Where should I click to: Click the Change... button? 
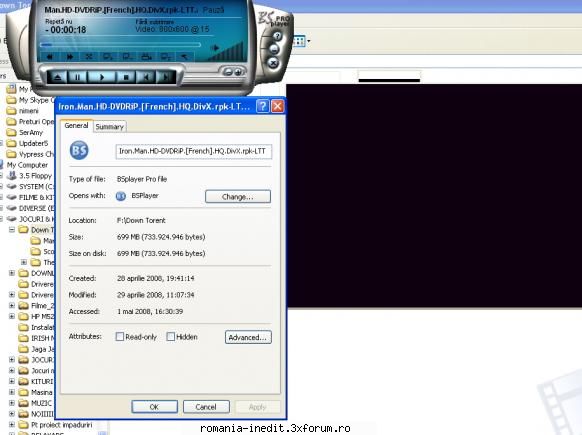point(238,196)
